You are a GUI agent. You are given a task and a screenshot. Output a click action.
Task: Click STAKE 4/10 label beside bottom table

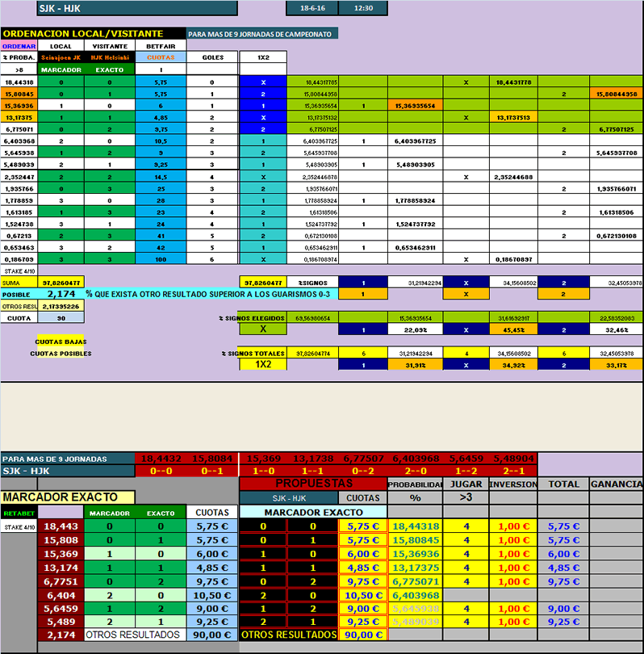[x=19, y=526]
